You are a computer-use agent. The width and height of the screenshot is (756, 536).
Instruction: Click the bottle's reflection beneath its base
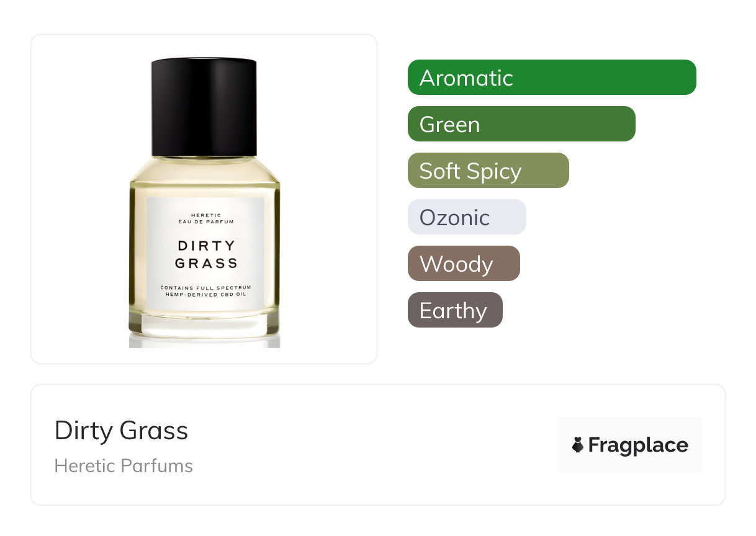point(205,341)
